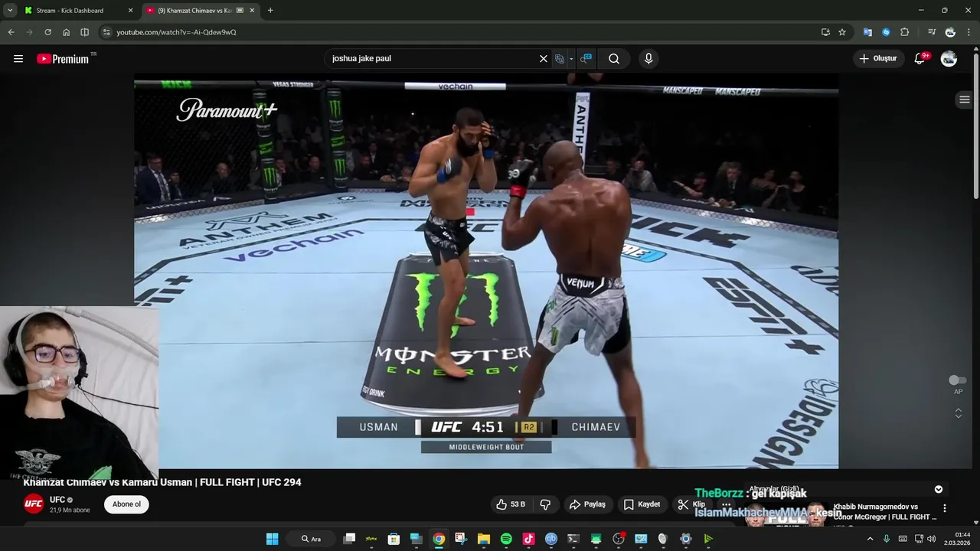Open the volume tray icon
This screenshot has height=551, width=980.
931,539
